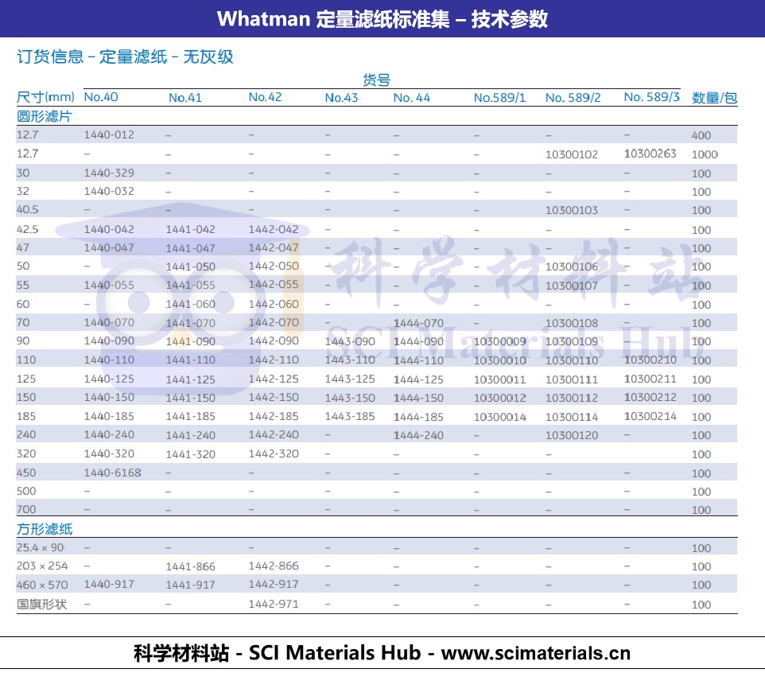Viewport: 765px width, 700px height.
Task: Click the 25.4 × 90 size row label
Action: pos(40,548)
